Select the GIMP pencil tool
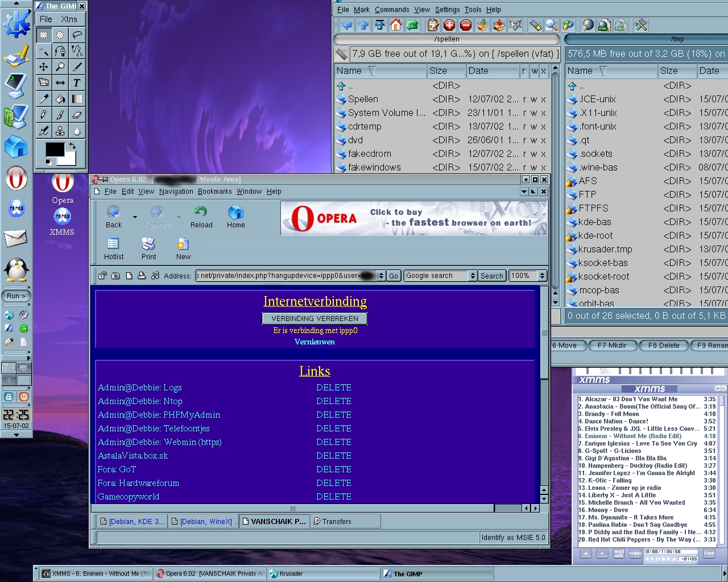728x582 pixels. tap(44, 114)
